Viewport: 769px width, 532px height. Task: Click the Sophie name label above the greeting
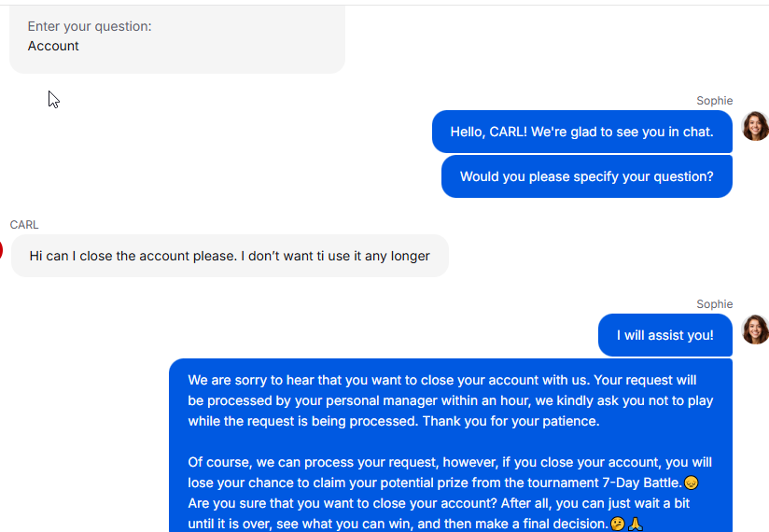(714, 101)
